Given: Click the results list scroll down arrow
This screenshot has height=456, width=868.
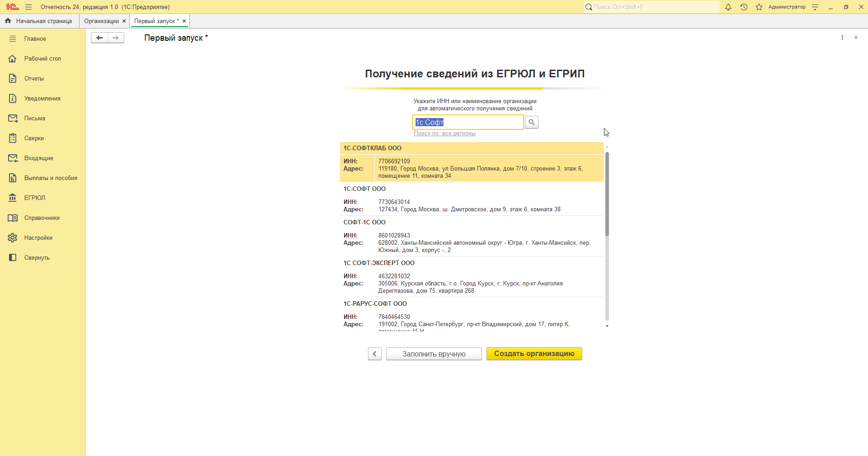Looking at the screenshot, I should (x=607, y=326).
